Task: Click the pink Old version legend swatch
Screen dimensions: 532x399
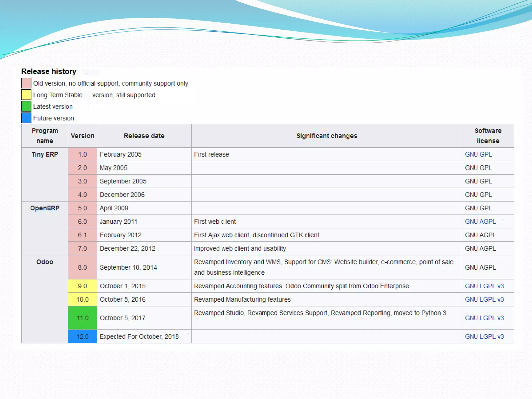Action: tap(26, 83)
